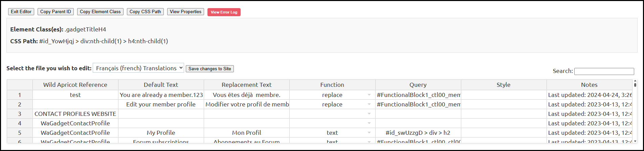This screenshot has width=644, height=151.
Task: Select row number 4 header
Action: point(20,123)
